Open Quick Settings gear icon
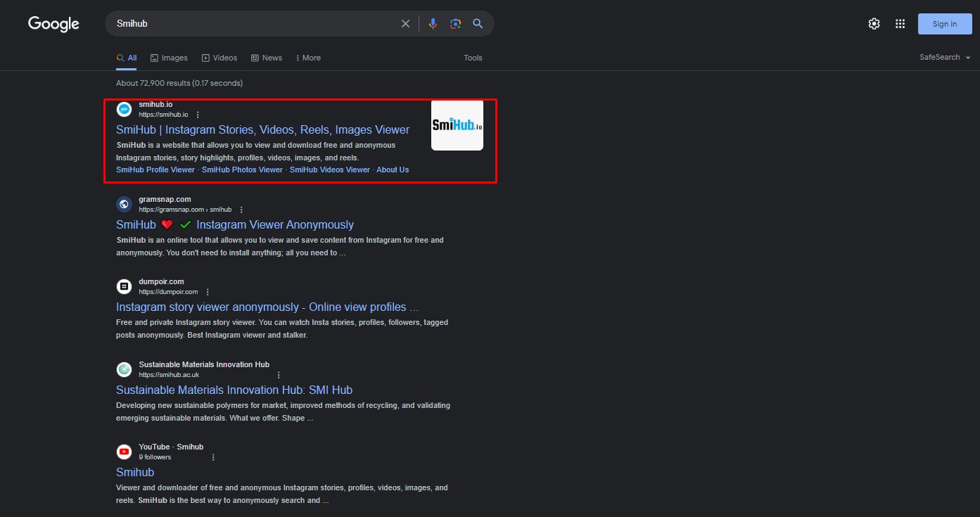Screen dimensions: 980x517 coord(874,24)
